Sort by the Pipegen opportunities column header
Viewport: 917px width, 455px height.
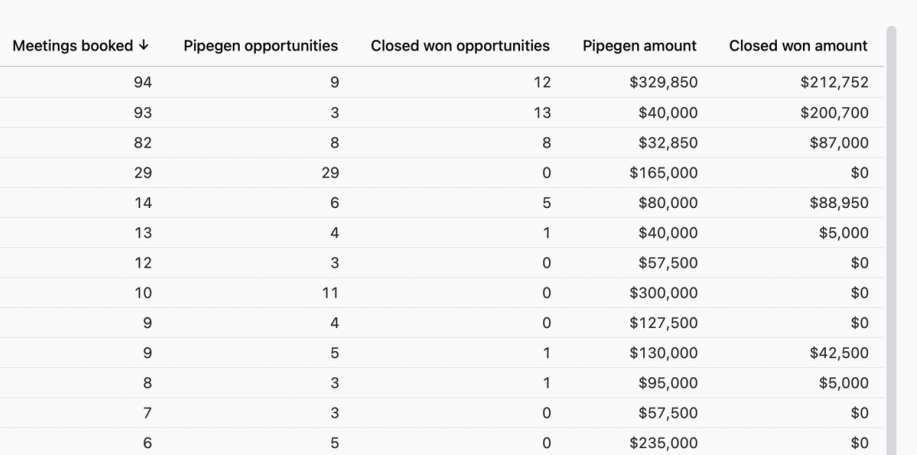coord(260,46)
